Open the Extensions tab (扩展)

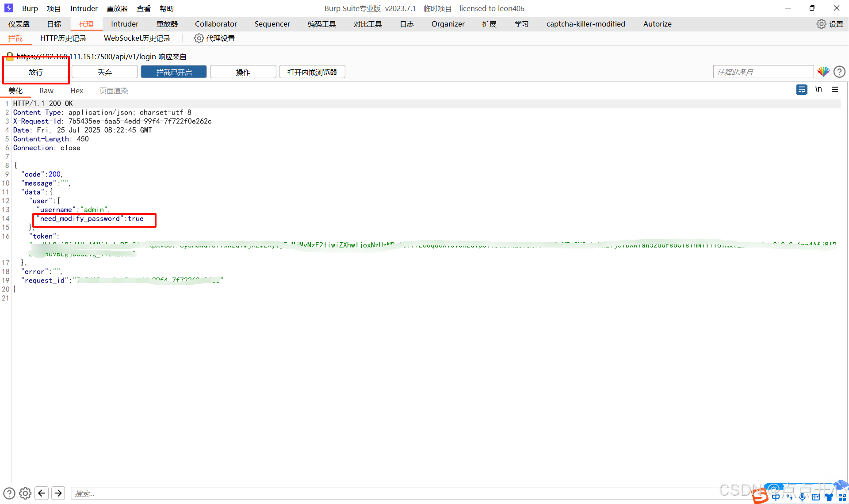tap(490, 24)
